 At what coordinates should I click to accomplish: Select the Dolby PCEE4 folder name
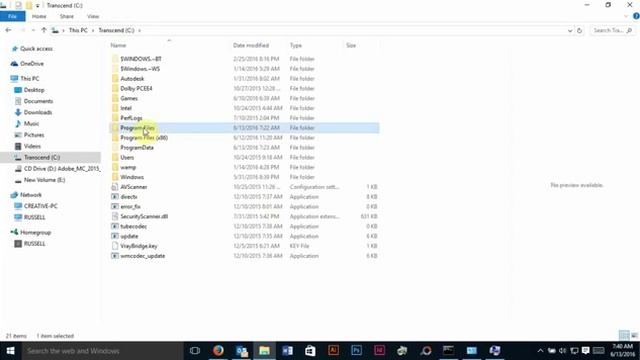136,88
